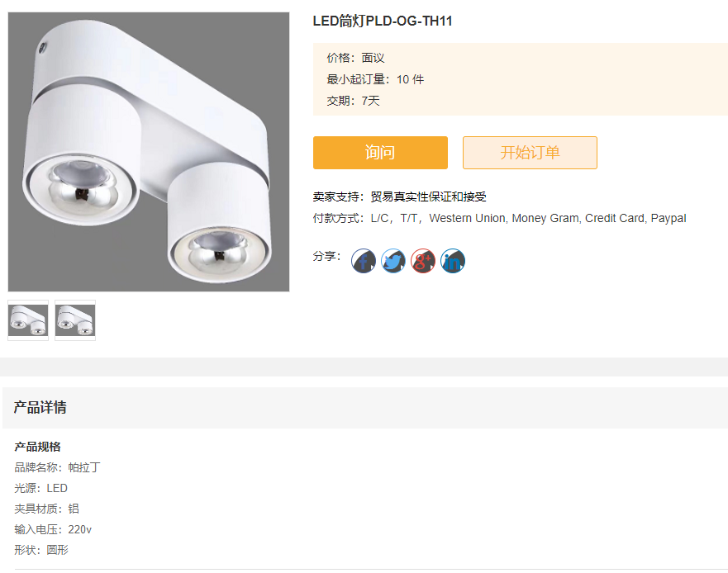The height and width of the screenshot is (573, 728).
Task: Share product on Facebook
Action: pos(363,261)
